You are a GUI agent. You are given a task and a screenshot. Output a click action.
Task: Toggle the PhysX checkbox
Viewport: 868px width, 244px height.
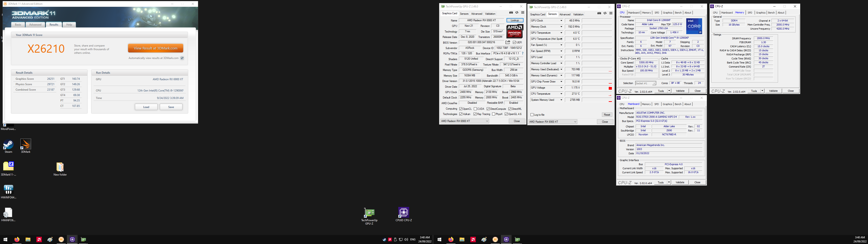point(493,114)
